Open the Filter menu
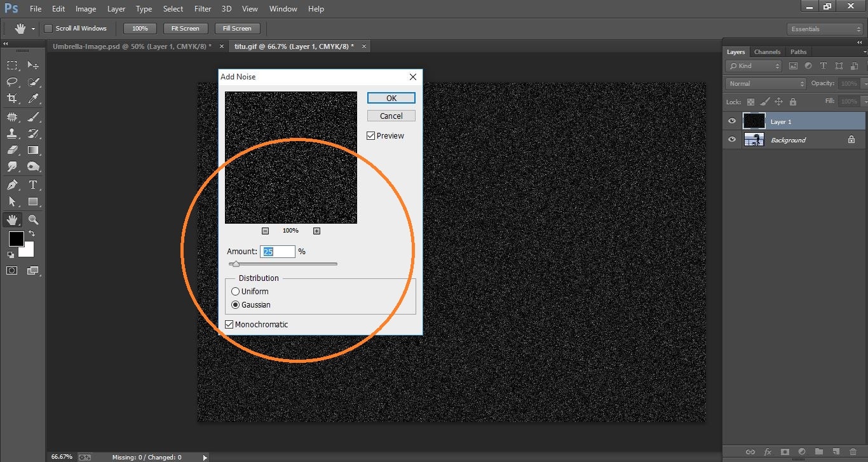This screenshot has height=462, width=868. pos(202,8)
